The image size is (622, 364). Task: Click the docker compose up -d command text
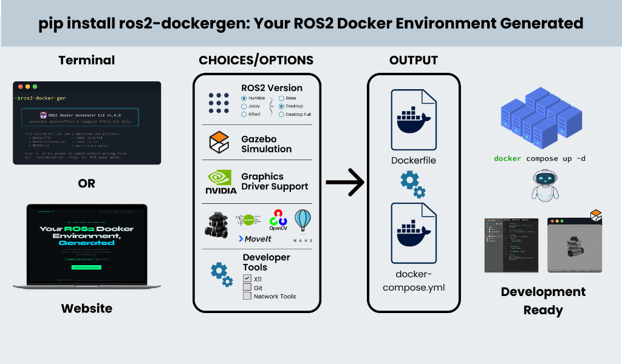(539, 158)
